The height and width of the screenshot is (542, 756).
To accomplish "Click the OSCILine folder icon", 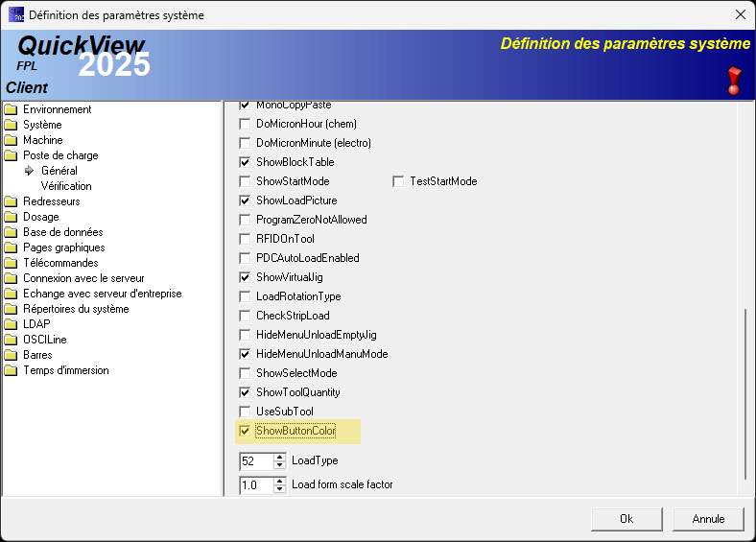I will (x=11, y=340).
